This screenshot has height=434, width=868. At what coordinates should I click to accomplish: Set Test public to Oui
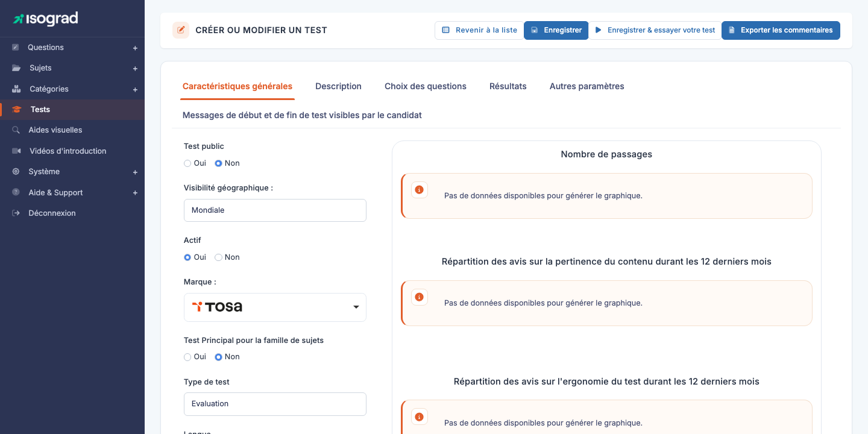(x=187, y=163)
